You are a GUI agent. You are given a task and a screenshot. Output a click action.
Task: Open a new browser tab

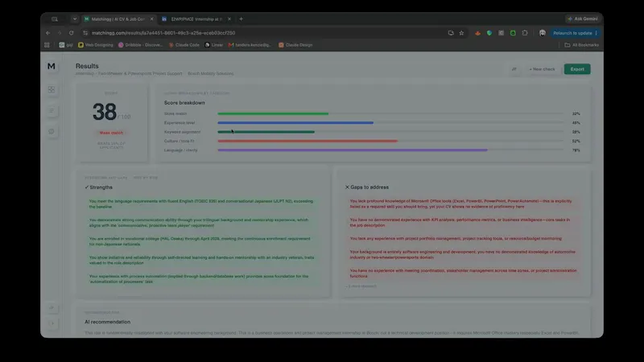point(241,19)
